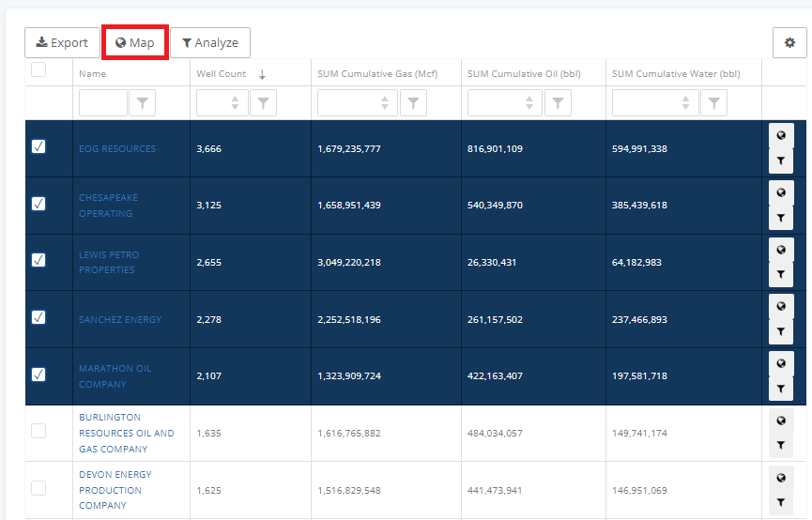Open DEVON ENERGY PRODUCTION COMPANY link

(115, 490)
